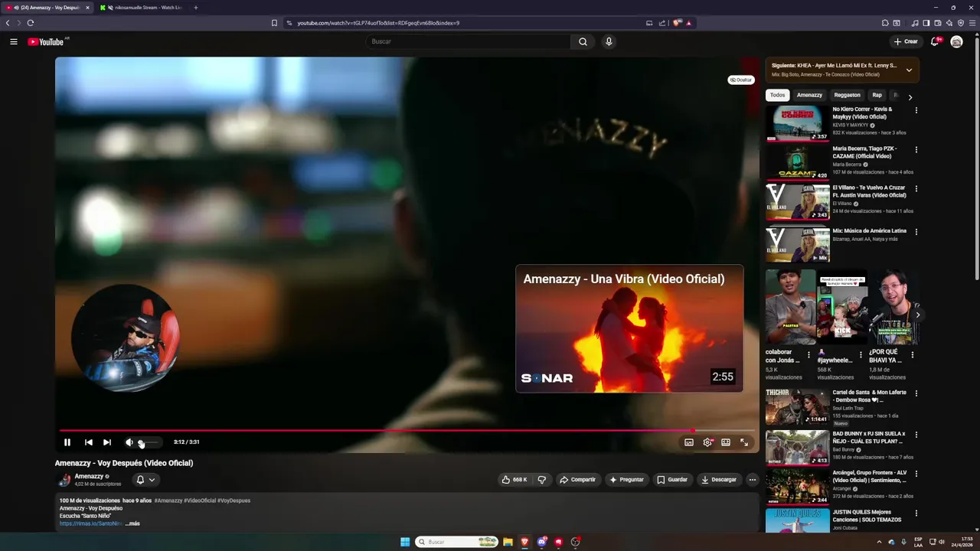Open the Una Vibra end-screen video card
980x551 pixels.
click(x=629, y=328)
